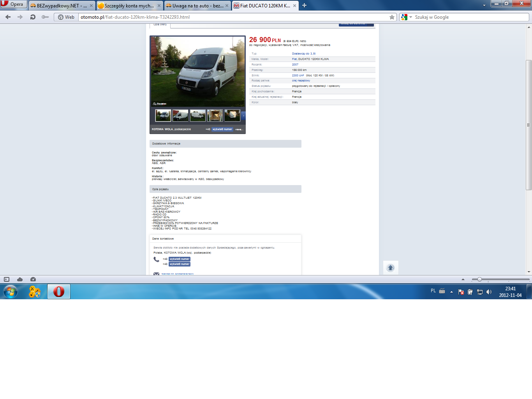Switch the PL language indicator
Viewport: 532px width, 399px height.
(x=433, y=291)
